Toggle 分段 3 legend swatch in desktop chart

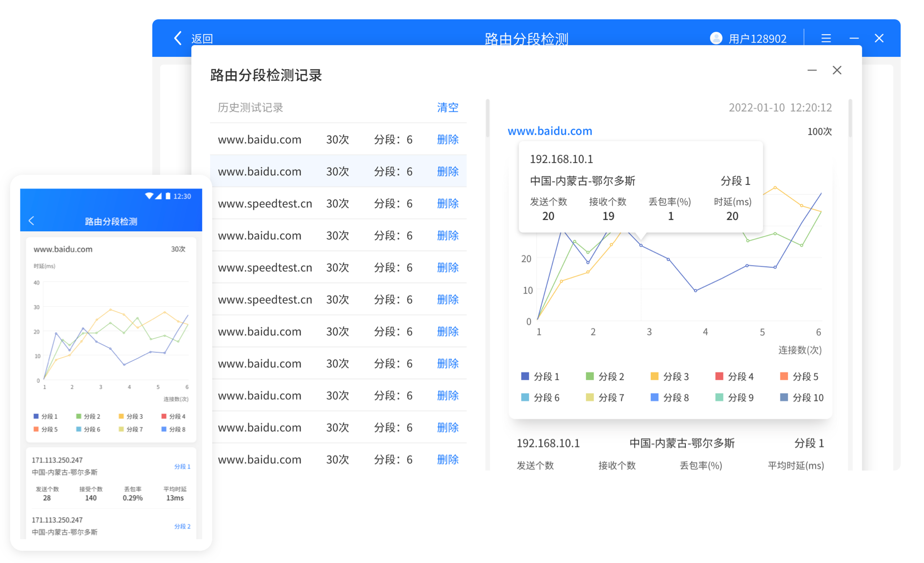(x=654, y=376)
